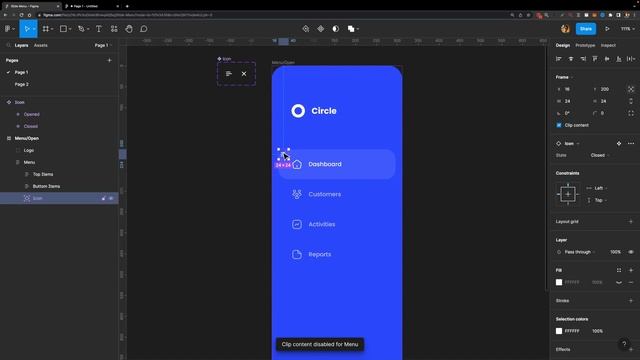Add a new page
Screen dimensions: 640x360
[109, 60]
